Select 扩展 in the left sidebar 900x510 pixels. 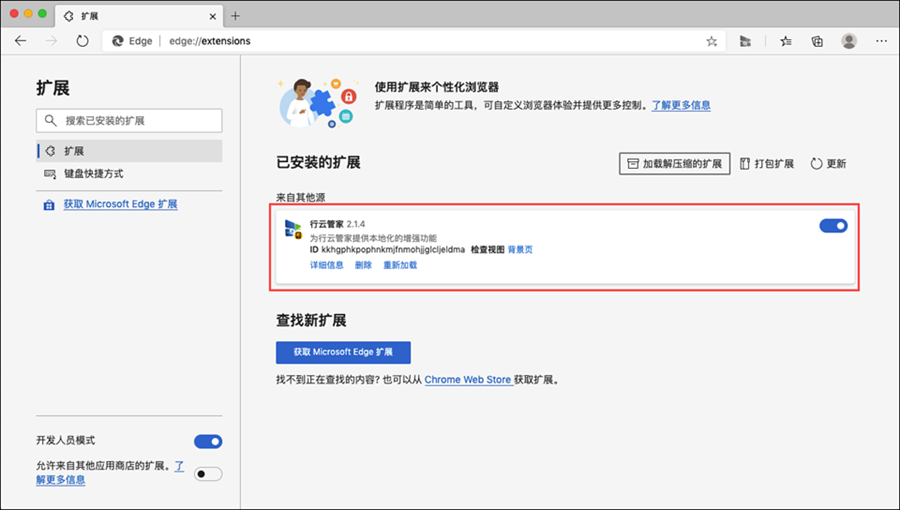[74, 151]
